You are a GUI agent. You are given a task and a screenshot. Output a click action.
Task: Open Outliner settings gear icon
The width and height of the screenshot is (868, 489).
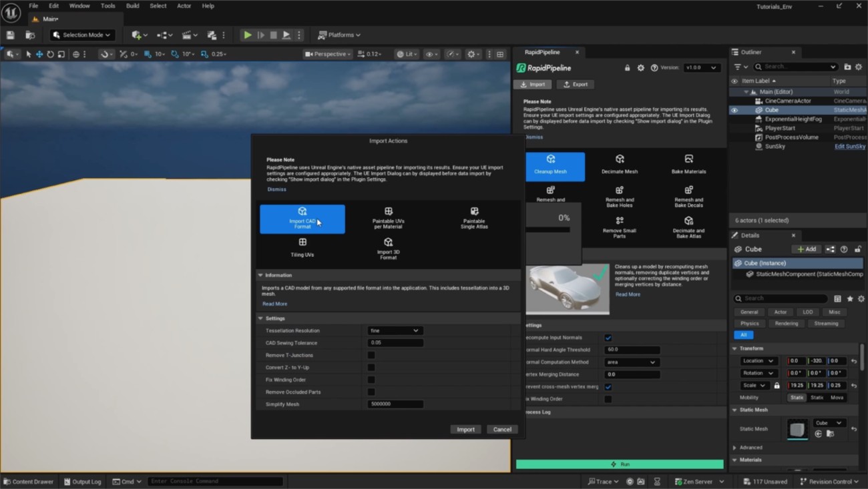click(859, 67)
